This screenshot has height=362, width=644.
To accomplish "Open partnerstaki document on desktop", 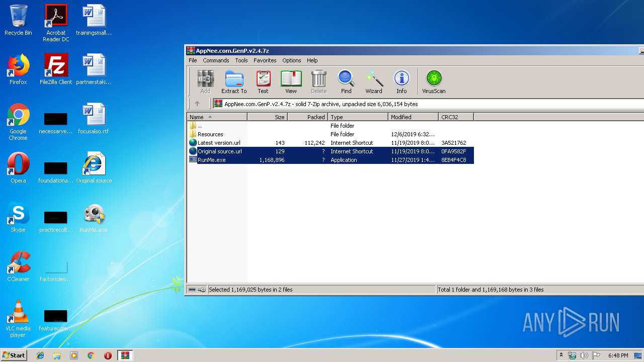I will coord(94,69).
